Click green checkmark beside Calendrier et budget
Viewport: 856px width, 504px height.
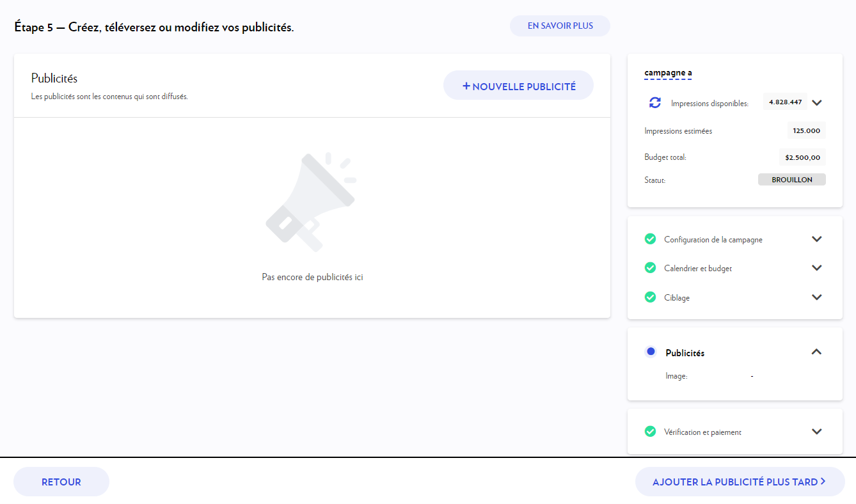650,268
